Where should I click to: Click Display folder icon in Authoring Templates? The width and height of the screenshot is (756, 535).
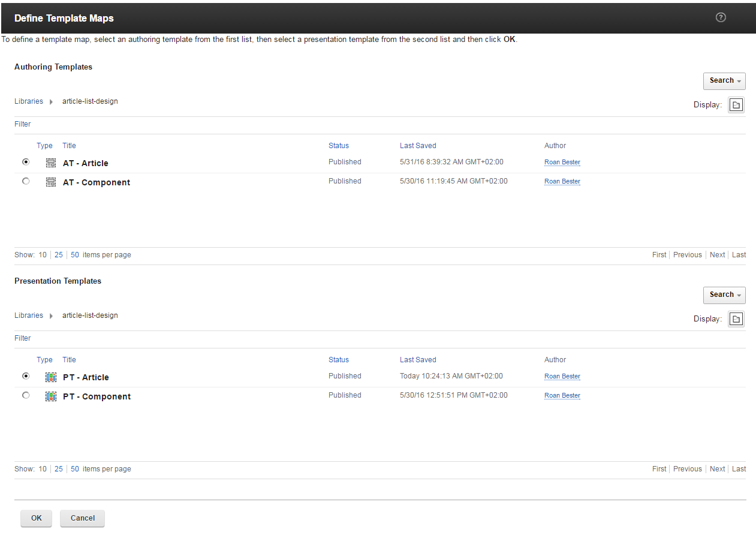pos(736,105)
